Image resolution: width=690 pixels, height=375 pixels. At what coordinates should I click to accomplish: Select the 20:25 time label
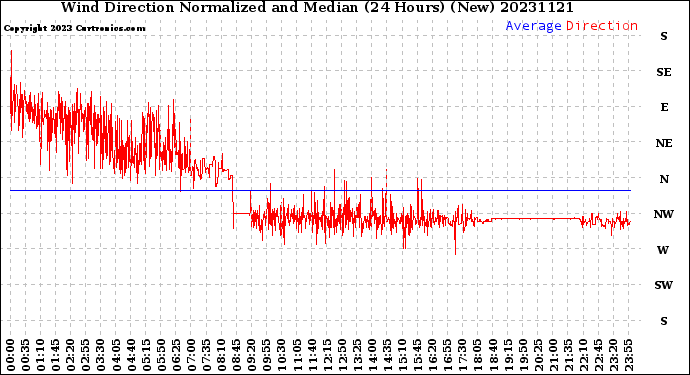tap(539, 356)
